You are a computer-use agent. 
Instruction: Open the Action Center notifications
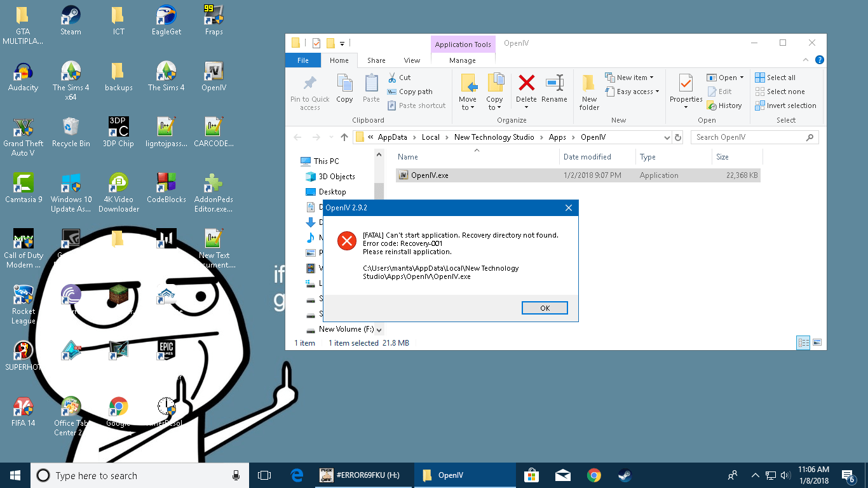tap(848, 475)
